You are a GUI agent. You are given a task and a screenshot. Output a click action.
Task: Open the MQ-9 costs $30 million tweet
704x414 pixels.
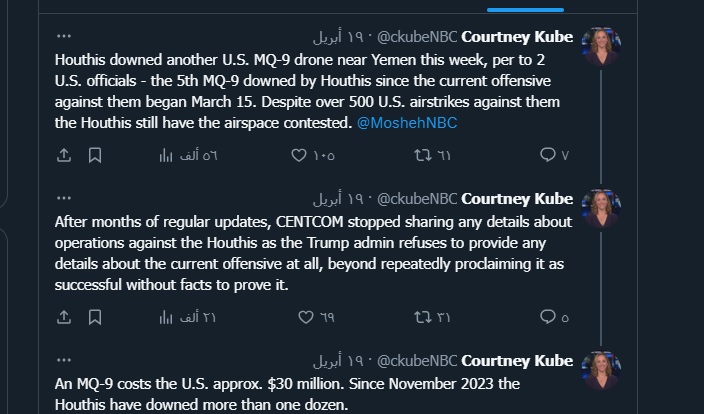300,392
